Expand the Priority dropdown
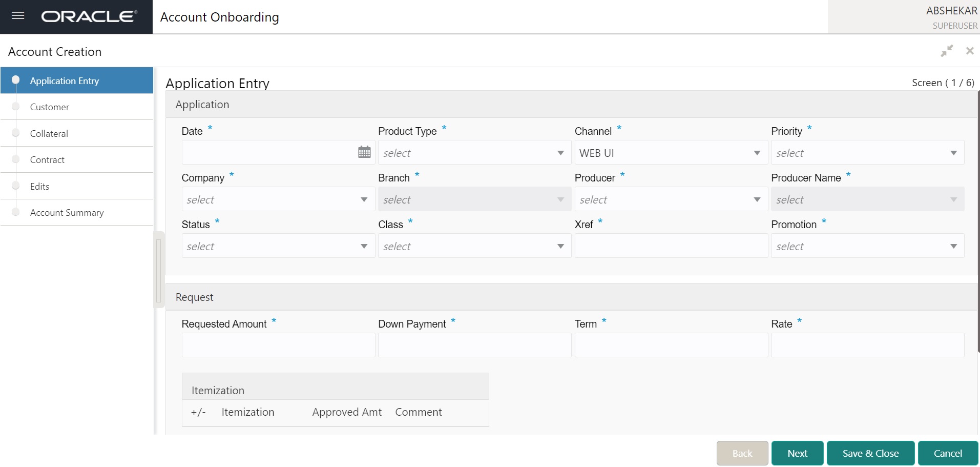This screenshot has height=467, width=980. [867, 153]
